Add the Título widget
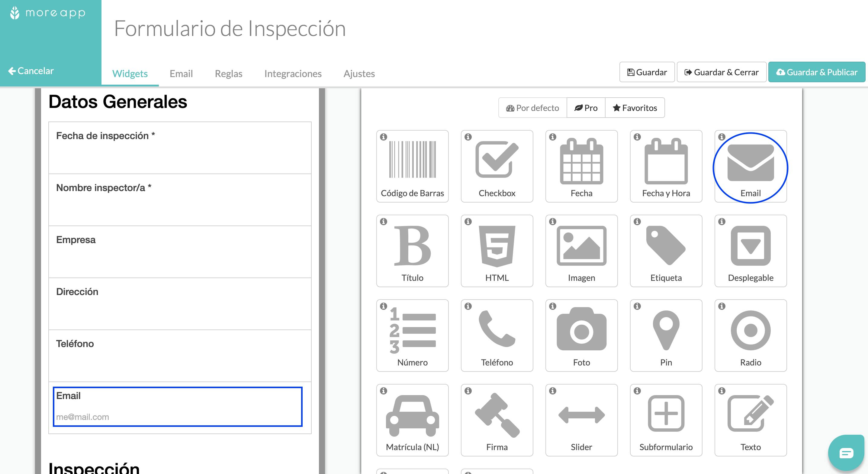Screen dimensions: 868x474 (x=413, y=251)
